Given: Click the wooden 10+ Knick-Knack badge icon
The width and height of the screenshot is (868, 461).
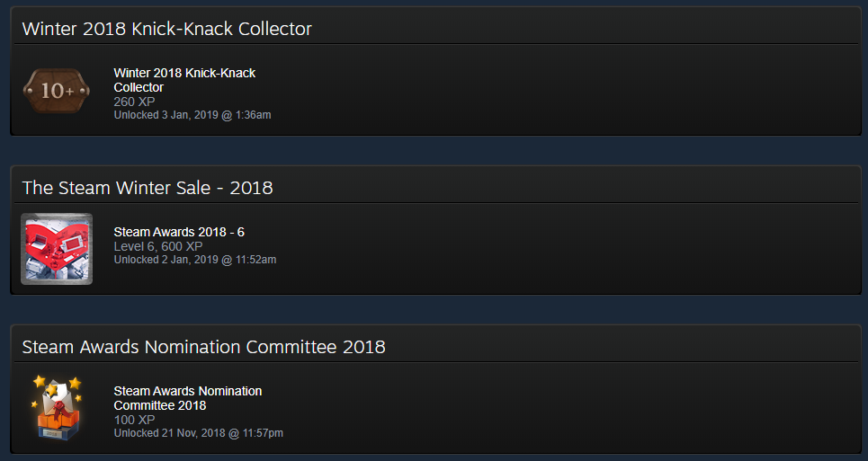Looking at the screenshot, I should [x=57, y=91].
